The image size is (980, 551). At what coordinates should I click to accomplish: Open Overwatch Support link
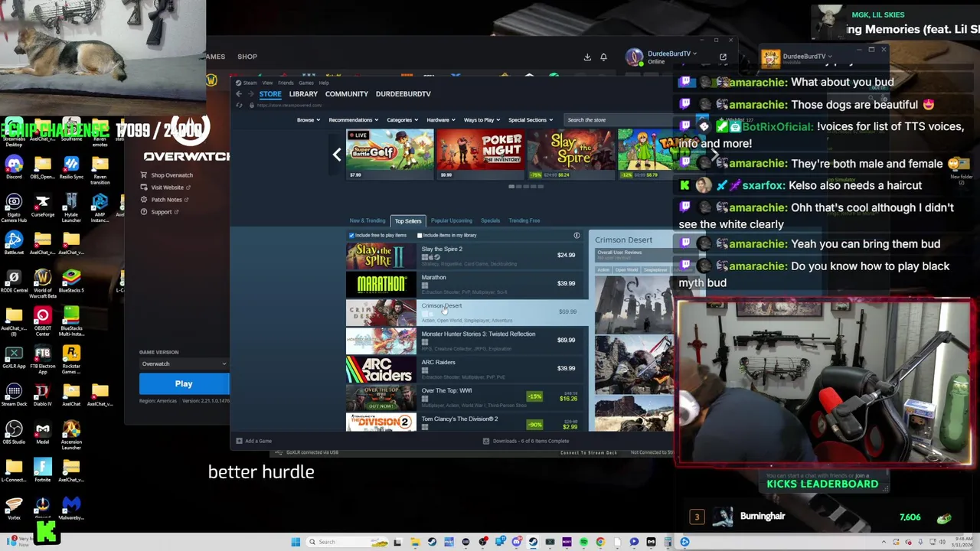click(158, 212)
